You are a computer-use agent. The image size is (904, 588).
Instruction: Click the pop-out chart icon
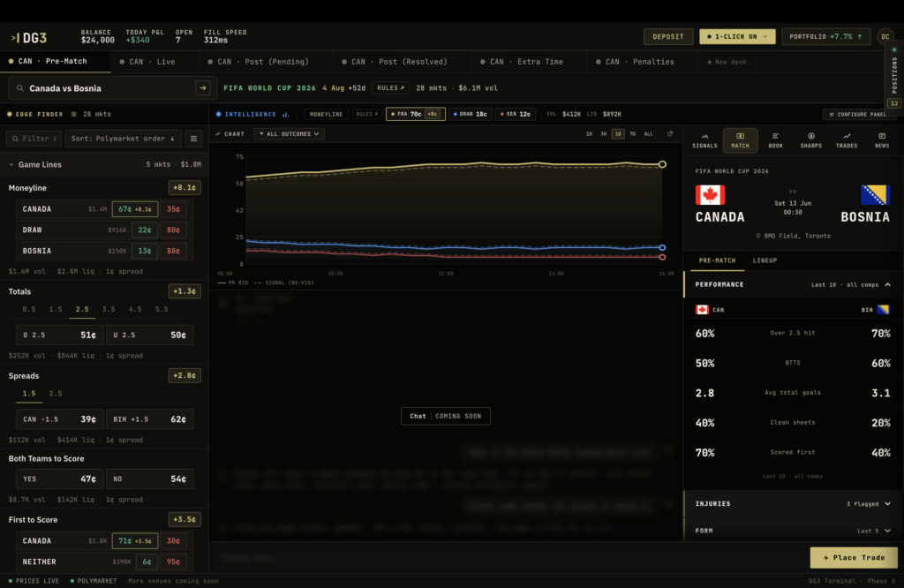point(670,133)
